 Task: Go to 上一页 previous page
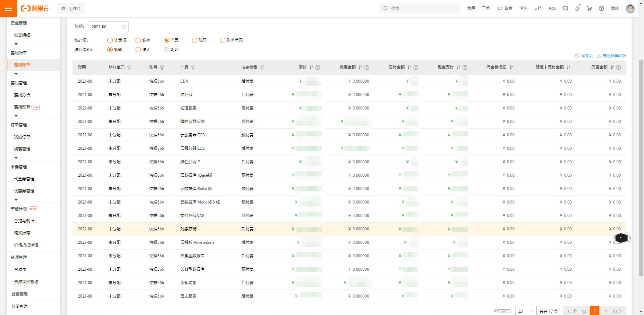coord(577,311)
